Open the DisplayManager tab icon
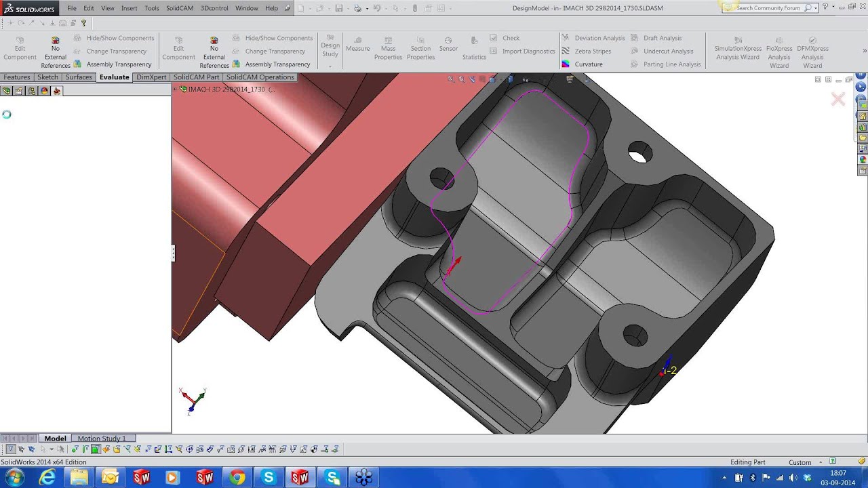This screenshot has height=488, width=868. point(44,90)
